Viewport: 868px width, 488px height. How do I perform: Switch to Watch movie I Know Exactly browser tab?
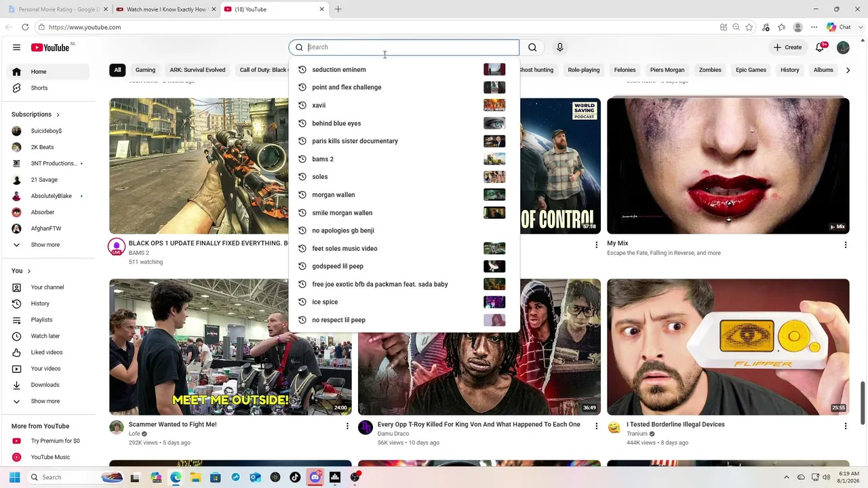pos(166,9)
